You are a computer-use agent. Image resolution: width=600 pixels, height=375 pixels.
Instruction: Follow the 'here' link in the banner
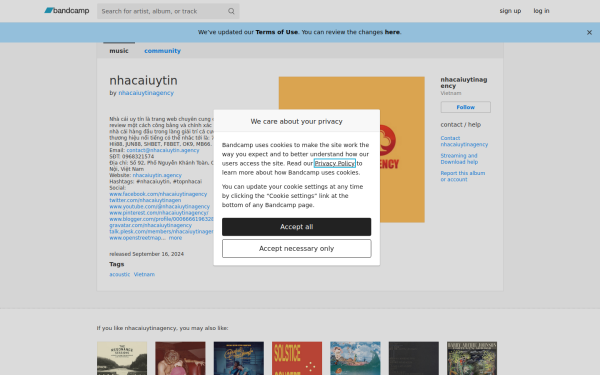pos(392,32)
